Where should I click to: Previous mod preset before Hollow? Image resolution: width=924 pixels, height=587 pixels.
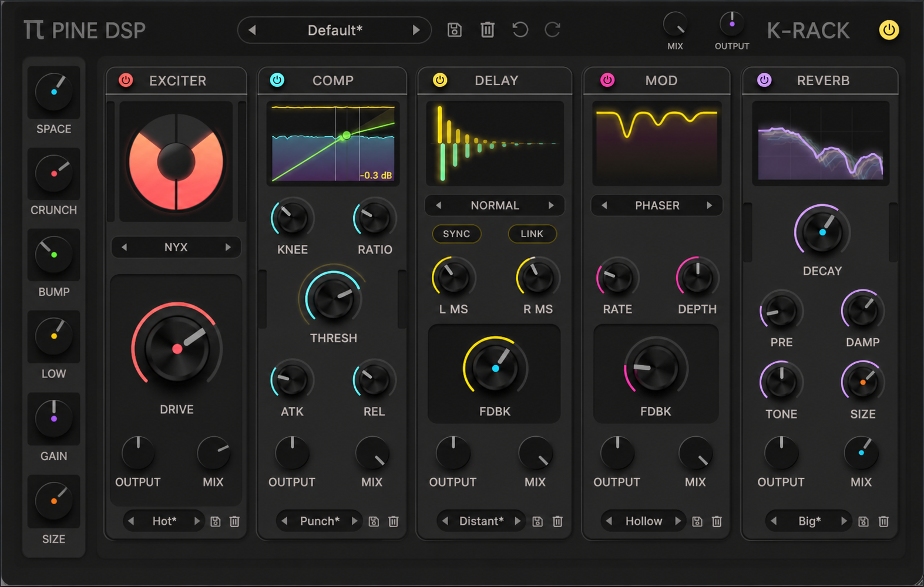click(609, 521)
